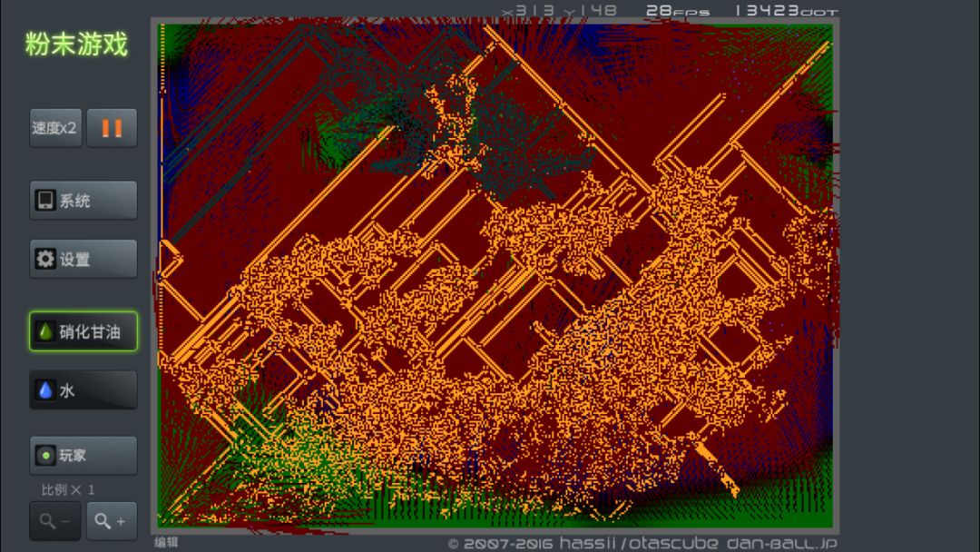Click the 编辑 label below the canvas
980x552 pixels.
pyautogui.click(x=166, y=543)
